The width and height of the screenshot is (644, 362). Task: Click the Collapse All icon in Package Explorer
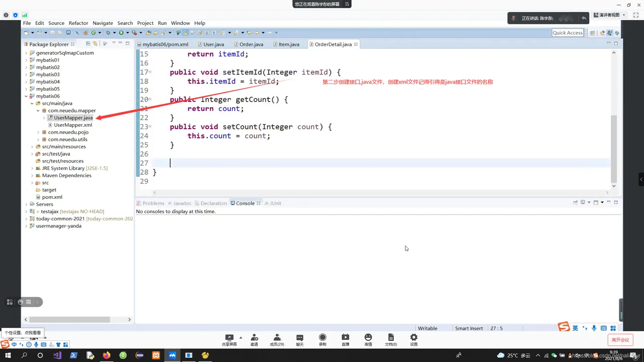(x=88, y=44)
